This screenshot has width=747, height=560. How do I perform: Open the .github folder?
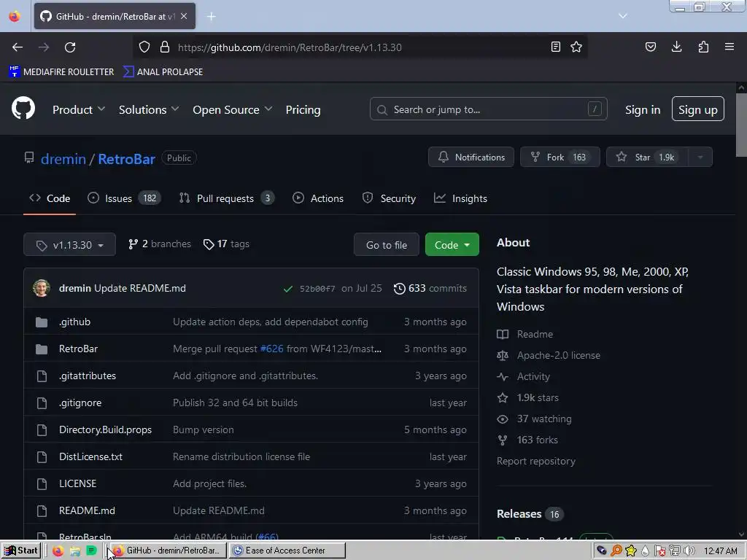point(75,322)
